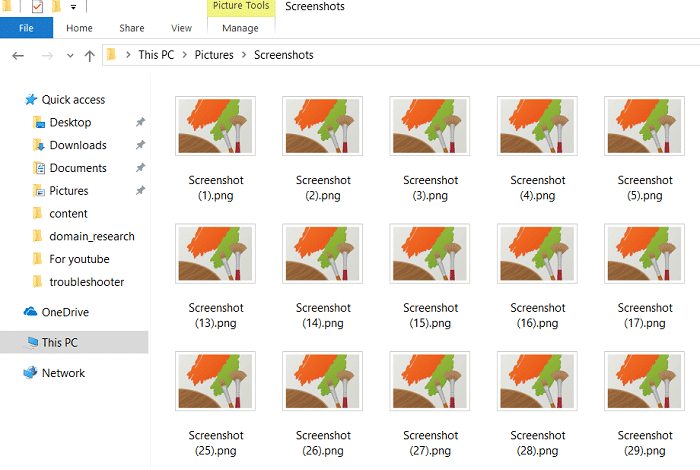Open Desktop in the navigation pane
The width and height of the screenshot is (700, 470).
pyautogui.click(x=70, y=122)
